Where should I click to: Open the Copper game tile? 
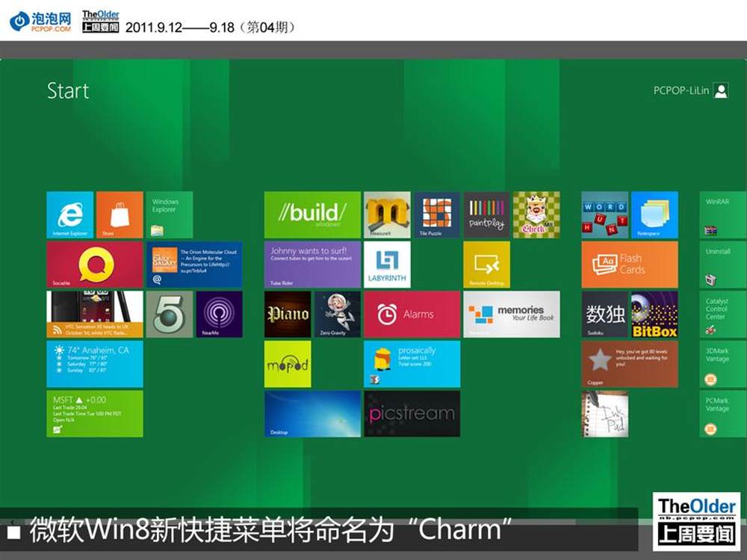click(630, 364)
